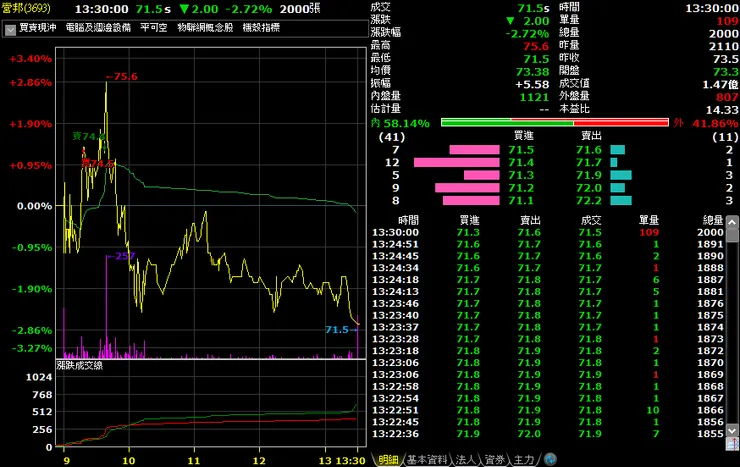Click the 1024 volume axis label
The image size is (740, 467).
(x=39, y=377)
